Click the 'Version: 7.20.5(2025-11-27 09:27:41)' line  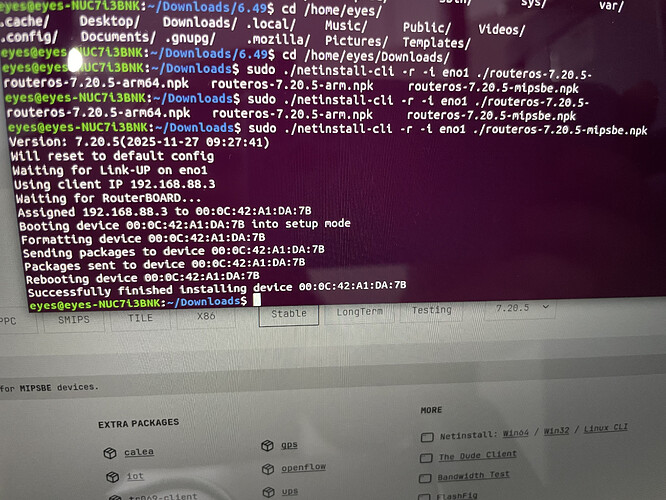pos(139,141)
